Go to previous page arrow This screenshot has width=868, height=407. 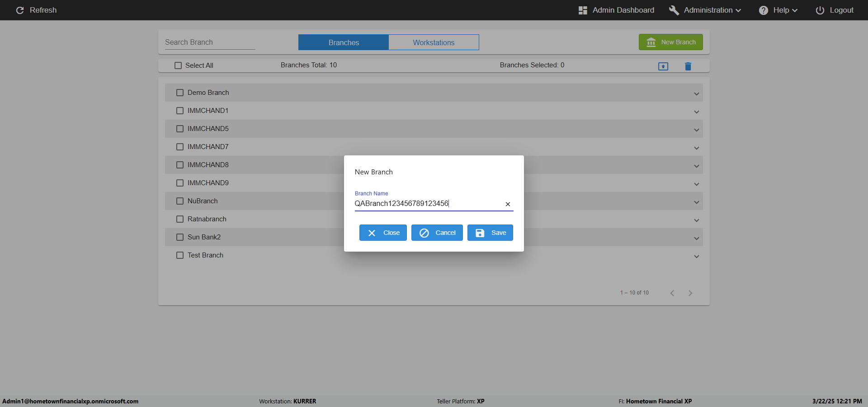point(672,293)
